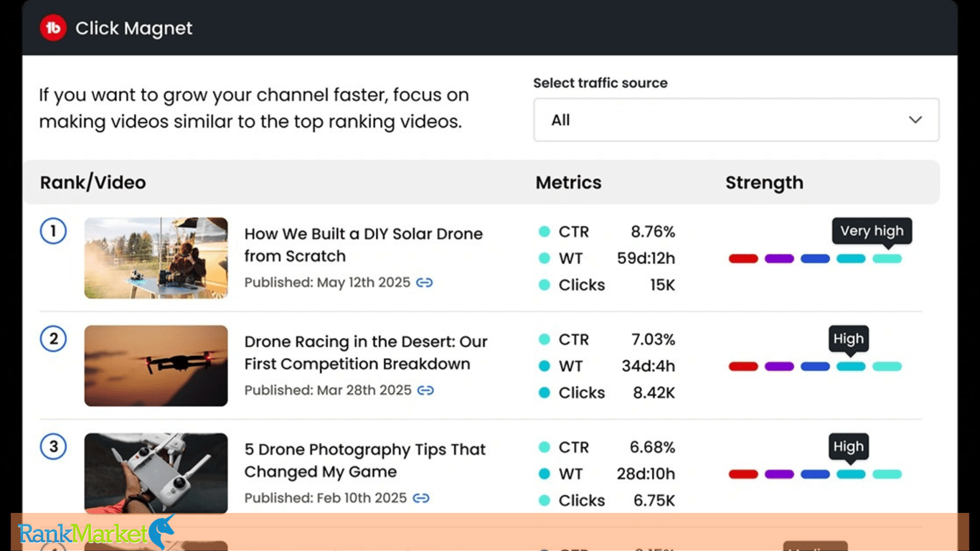Click the Select traffic source label
This screenshot has width=980, height=551.
pyautogui.click(x=600, y=83)
